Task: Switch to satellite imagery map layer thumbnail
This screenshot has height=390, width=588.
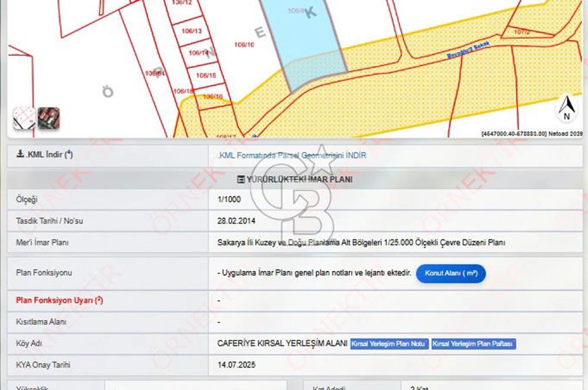Action: [49, 119]
